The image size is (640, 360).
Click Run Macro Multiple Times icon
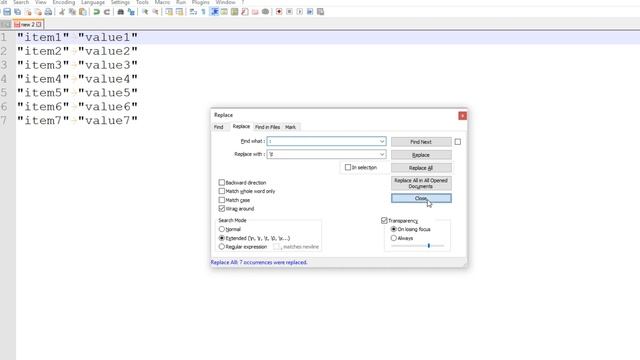310,12
